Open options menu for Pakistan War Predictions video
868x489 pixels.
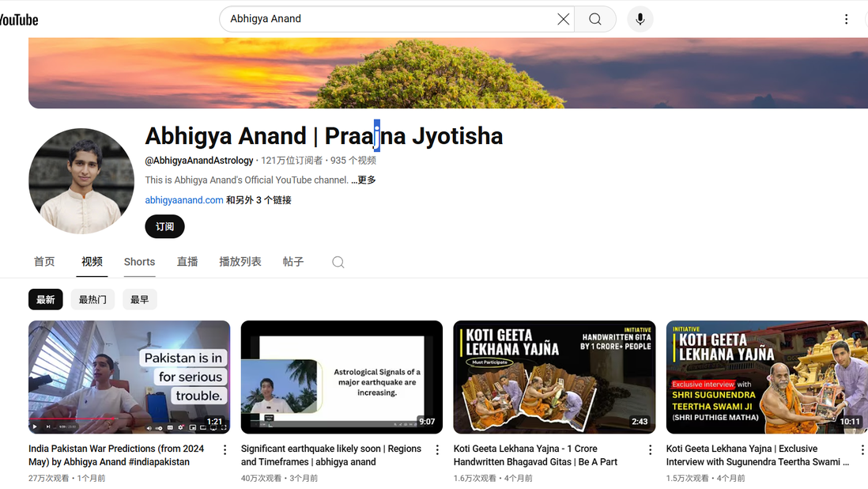[225, 449]
